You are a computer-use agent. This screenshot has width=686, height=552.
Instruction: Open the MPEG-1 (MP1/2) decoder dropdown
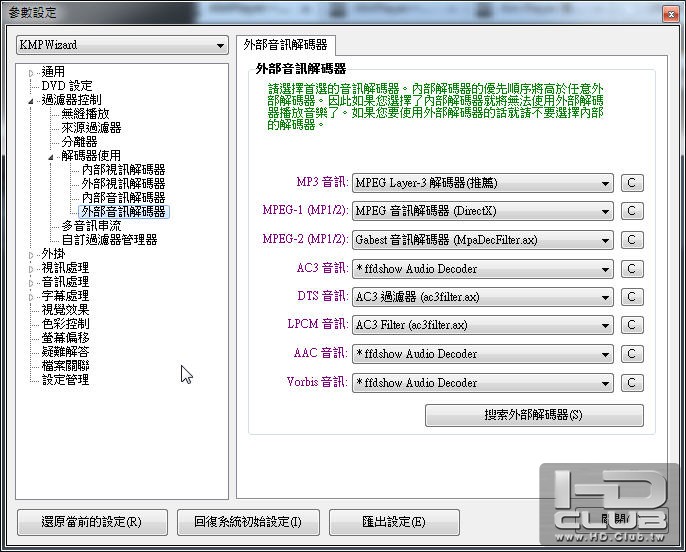click(483, 211)
